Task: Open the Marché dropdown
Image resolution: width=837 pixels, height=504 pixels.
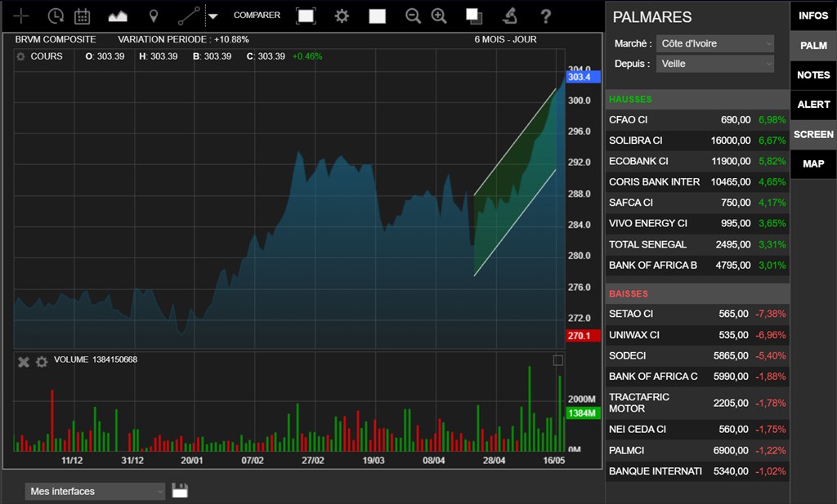Action: [715, 44]
